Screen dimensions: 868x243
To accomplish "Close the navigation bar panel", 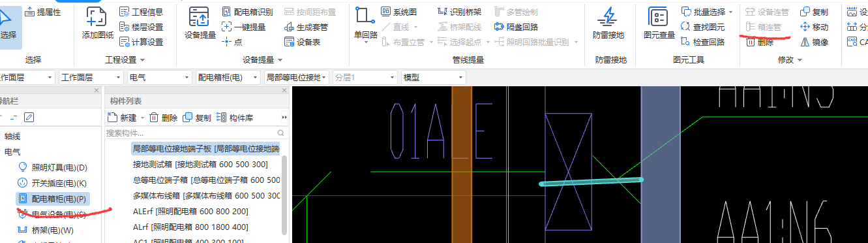I will 97,91.
